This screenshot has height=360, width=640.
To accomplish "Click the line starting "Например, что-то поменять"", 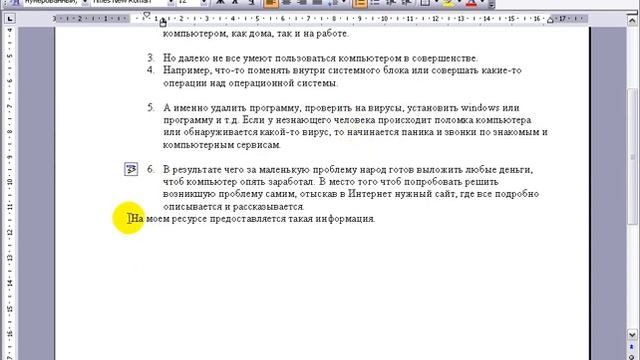I will [342, 71].
